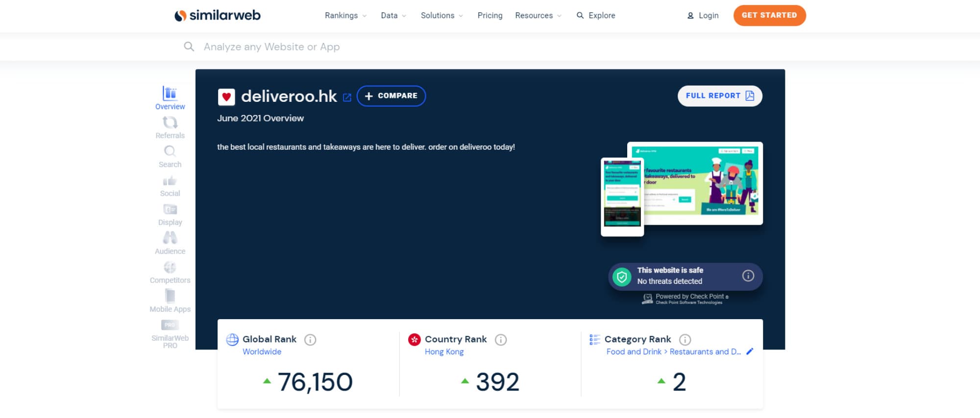Click the Analyze any Website or App field

(x=271, y=46)
